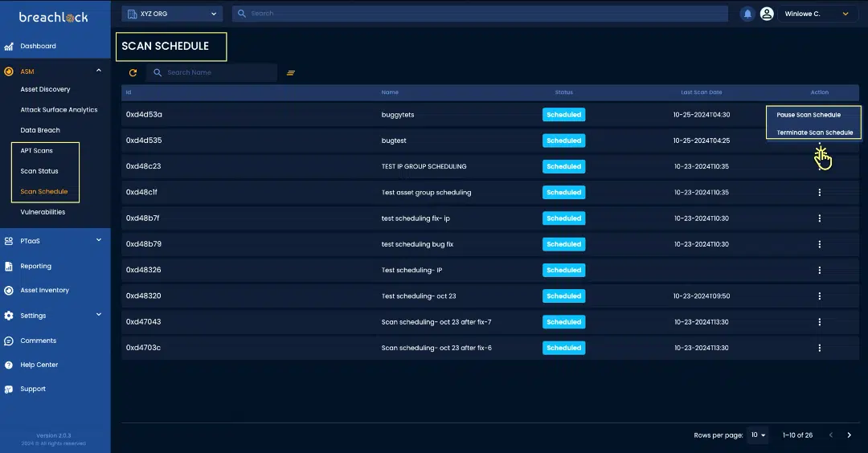
Task: Open the Dashboard icon in sidebar
Action: coord(9,47)
